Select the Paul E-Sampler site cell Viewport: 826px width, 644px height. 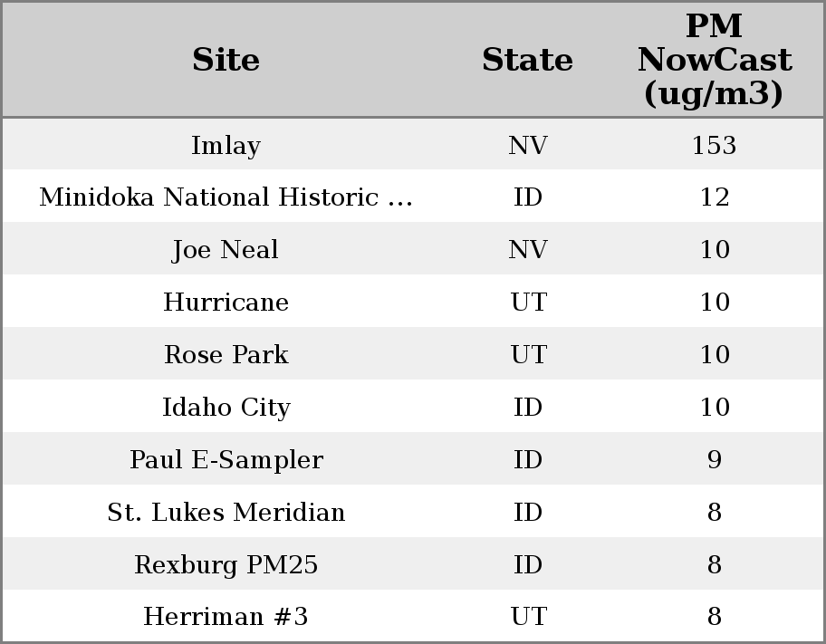point(226,460)
